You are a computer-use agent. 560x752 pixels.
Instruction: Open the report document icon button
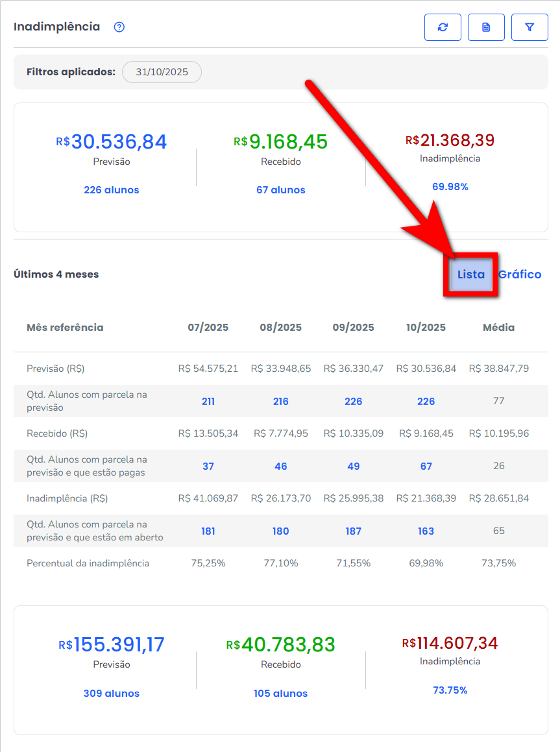[x=486, y=27]
